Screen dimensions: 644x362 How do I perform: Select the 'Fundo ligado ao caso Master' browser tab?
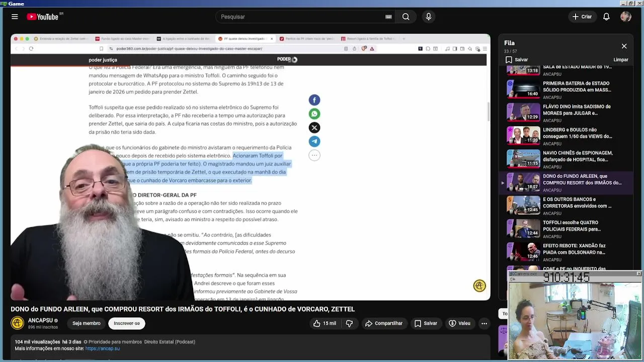122,39
